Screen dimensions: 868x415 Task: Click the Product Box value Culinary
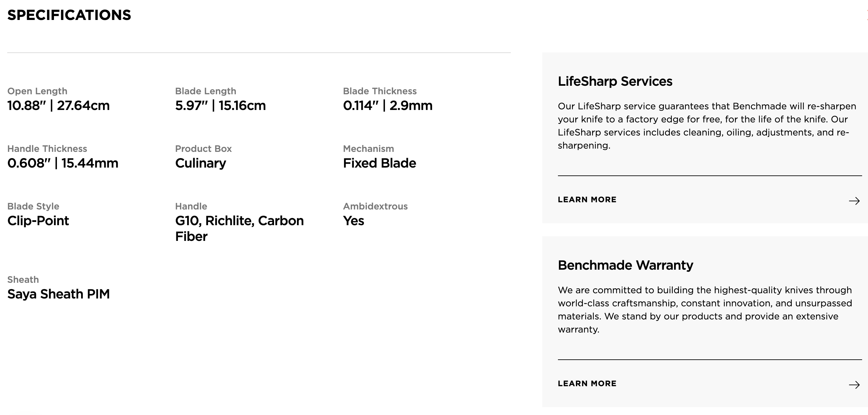[x=200, y=164]
